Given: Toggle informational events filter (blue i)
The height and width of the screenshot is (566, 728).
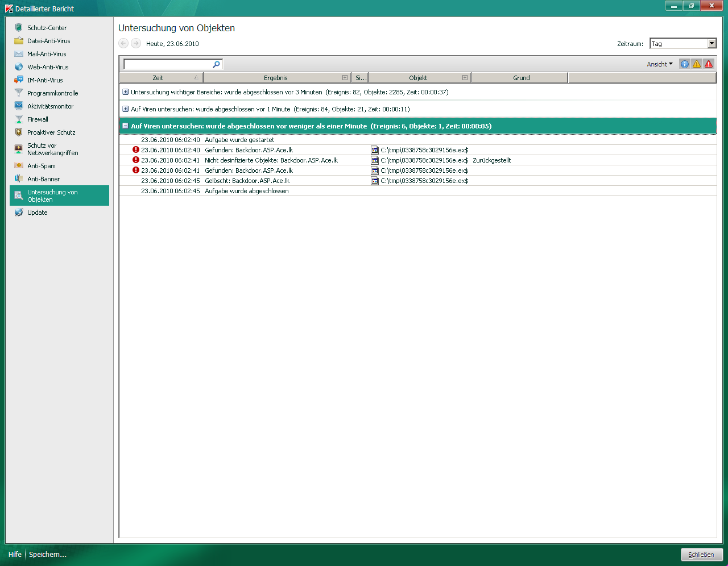Looking at the screenshot, I should (685, 64).
